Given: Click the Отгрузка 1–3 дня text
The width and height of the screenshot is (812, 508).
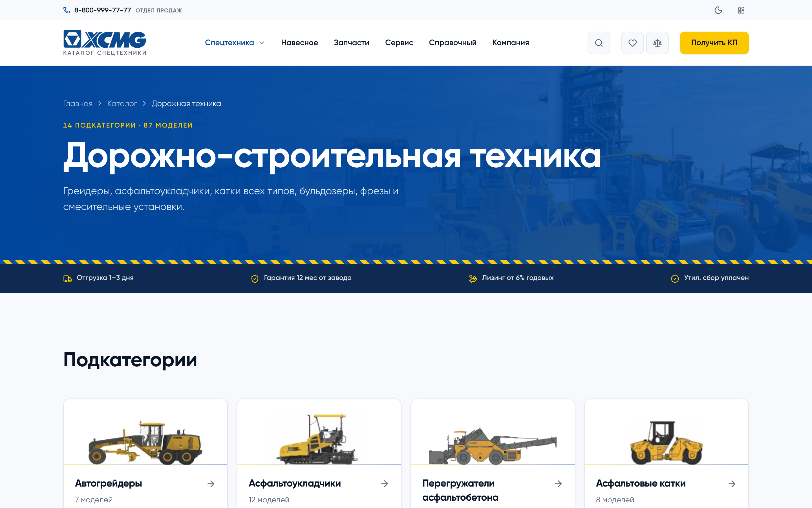Looking at the screenshot, I should [105, 278].
